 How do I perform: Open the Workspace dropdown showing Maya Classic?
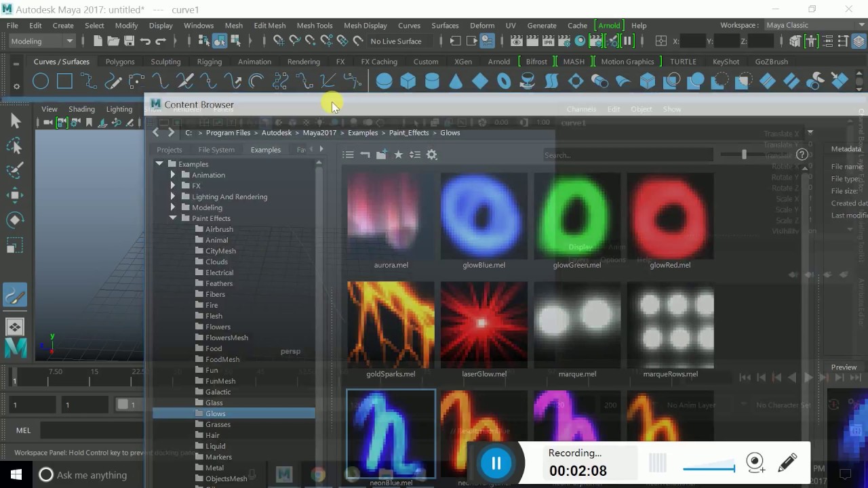[x=813, y=25]
